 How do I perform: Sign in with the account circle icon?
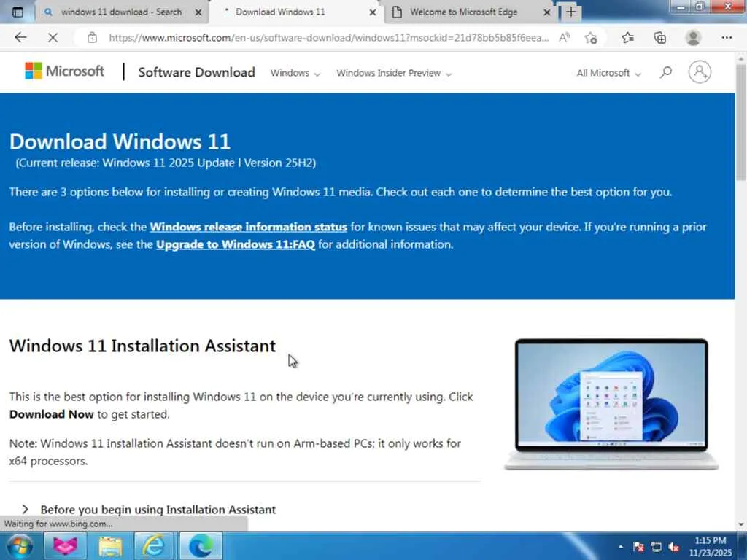(x=700, y=72)
